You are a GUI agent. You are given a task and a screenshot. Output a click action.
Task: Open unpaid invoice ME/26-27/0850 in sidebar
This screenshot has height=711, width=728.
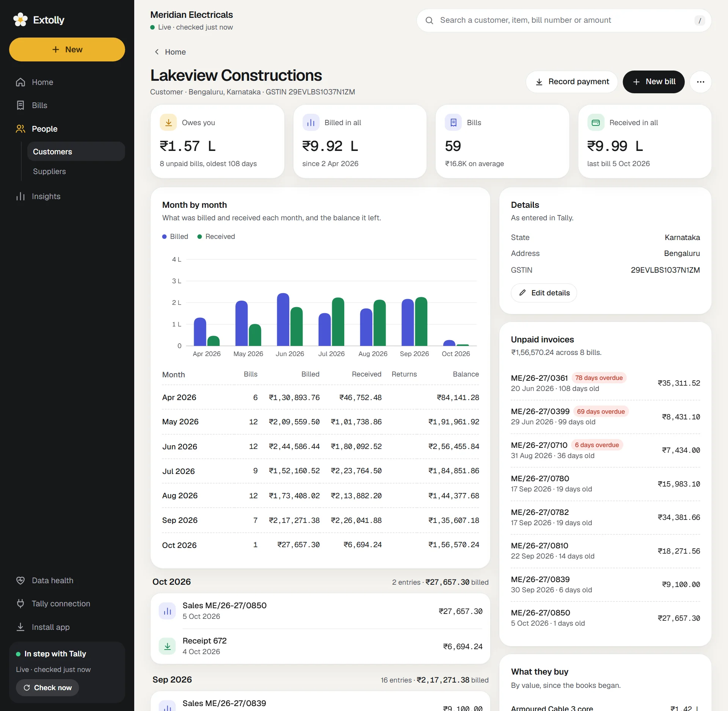click(606, 618)
